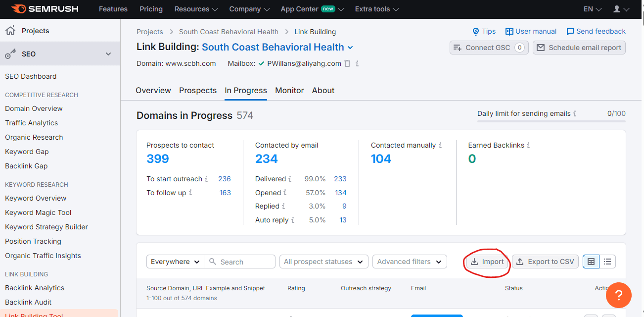
Task: Open Projects link in breadcrumb
Action: pyautogui.click(x=150, y=32)
